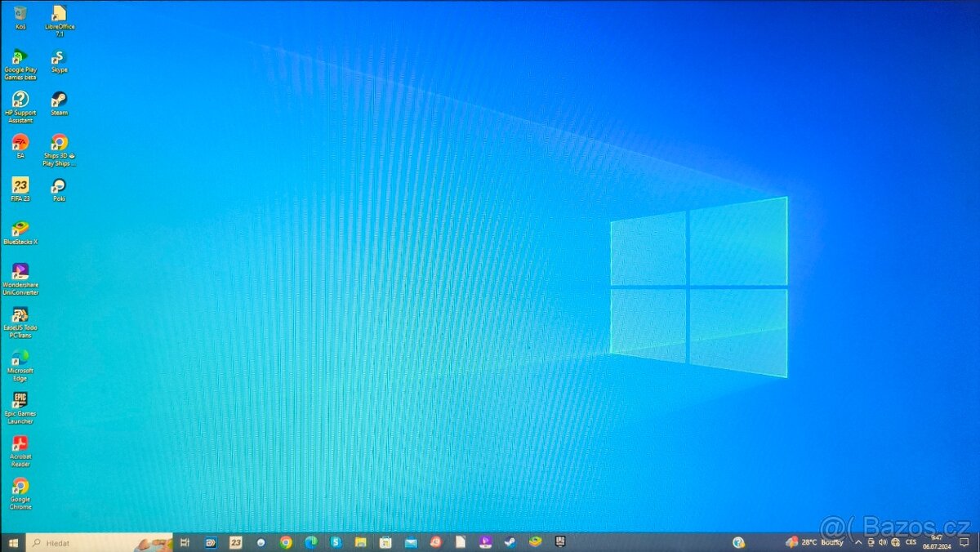Select the Skype desktop icon

point(59,61)
